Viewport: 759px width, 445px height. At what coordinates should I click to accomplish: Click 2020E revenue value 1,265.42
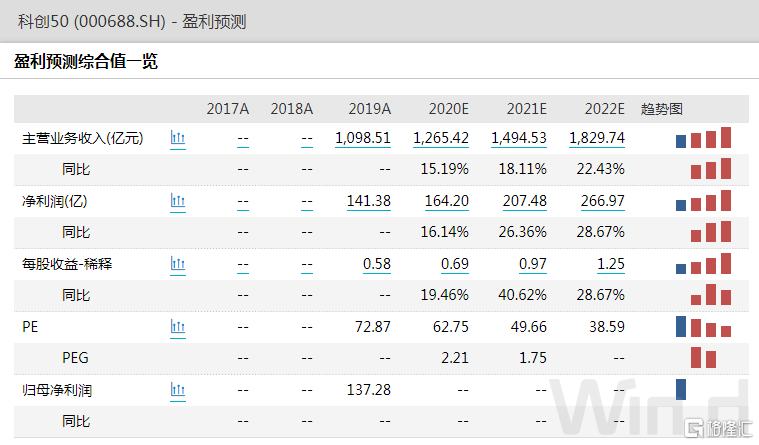tap(440, 138)
